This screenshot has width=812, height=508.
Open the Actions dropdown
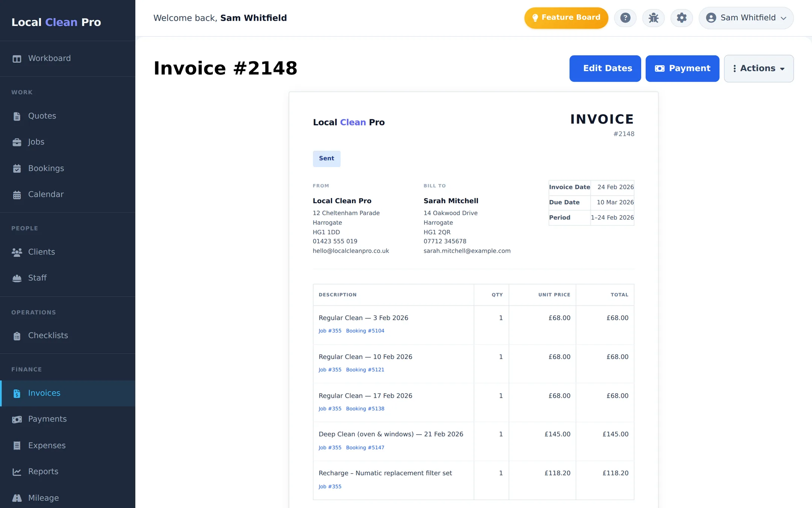(759, 68)
